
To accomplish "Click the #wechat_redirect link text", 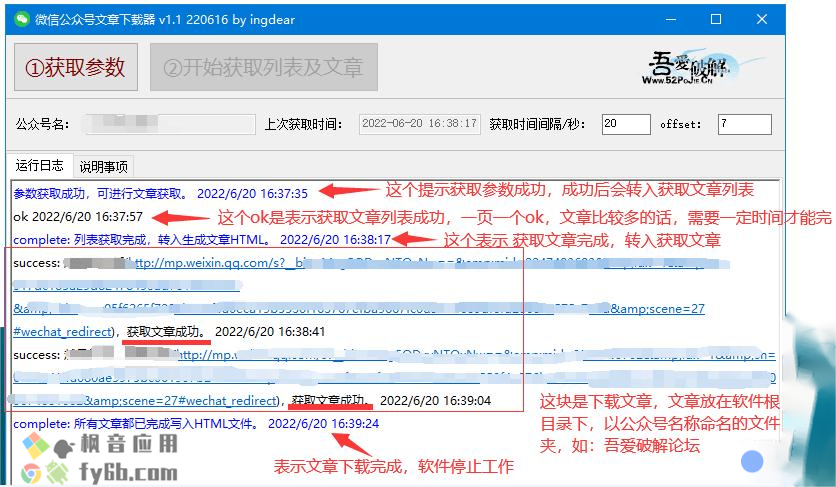I will pyautogui.click(x=63, y=332).
